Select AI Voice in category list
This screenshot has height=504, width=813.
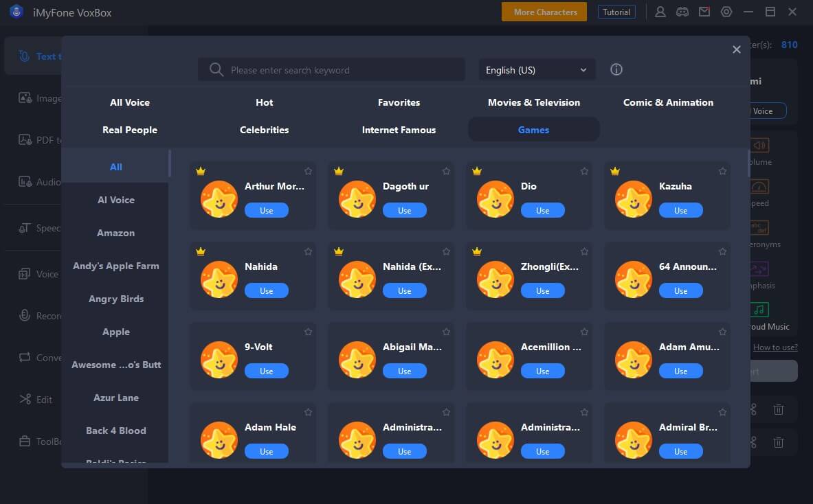click(x=115, y=200)
